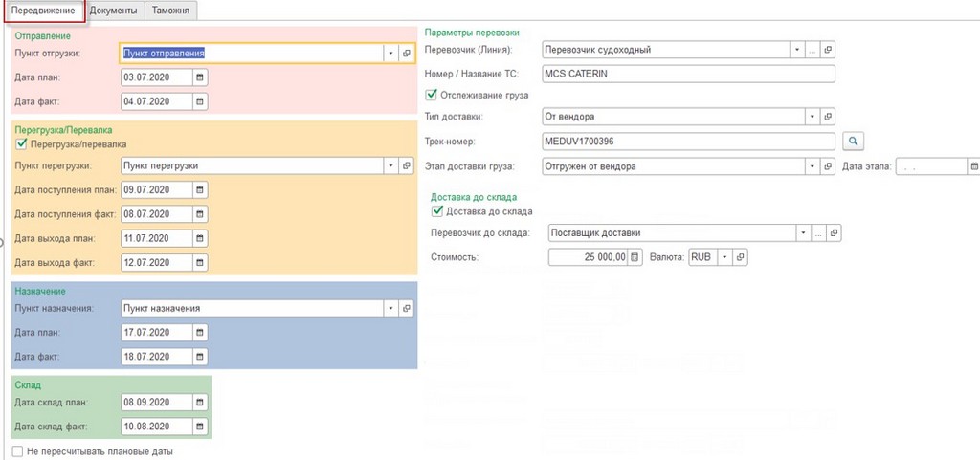Click Номер / Название ТС input field

[x=687, y=74]
